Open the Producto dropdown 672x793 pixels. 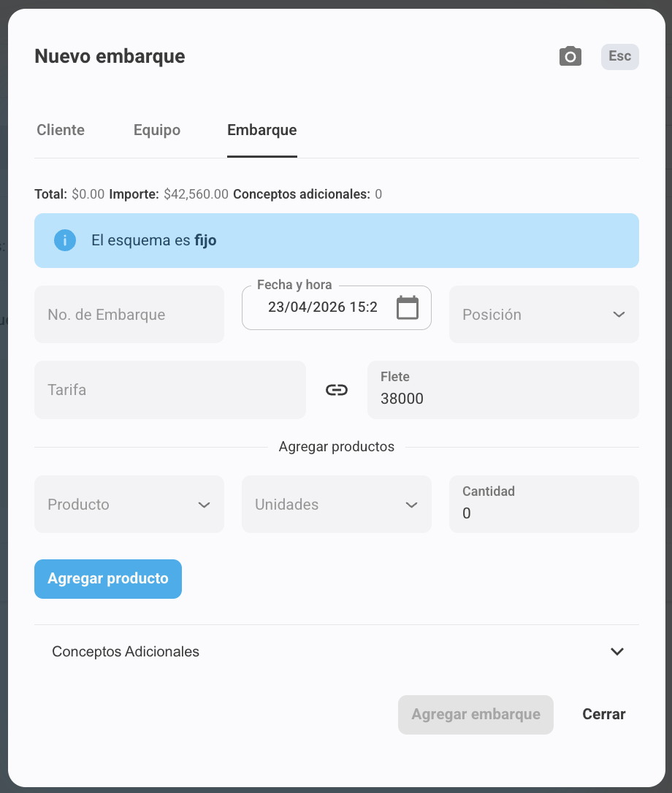(129, 505)
